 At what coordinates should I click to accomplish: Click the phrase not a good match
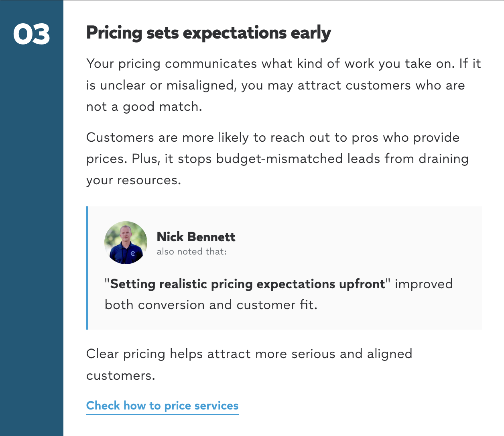[144, 107]
